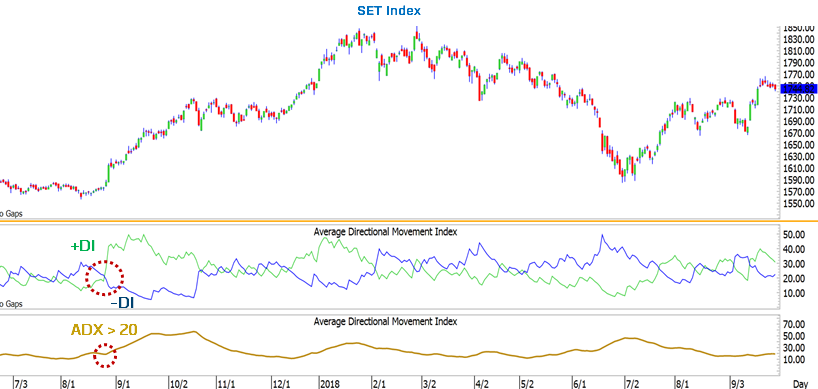Viewport: 818px width, 389px height.
Task: Click the 1744.82 current price tag
Action: click(x=798, y=89)
